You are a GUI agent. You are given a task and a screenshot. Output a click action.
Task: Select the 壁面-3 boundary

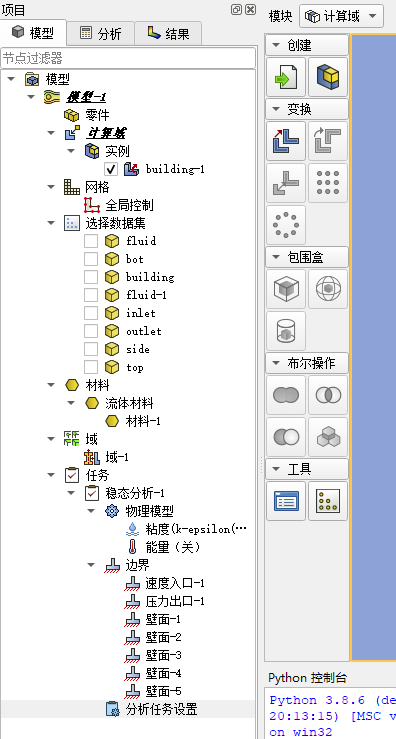pos(164,655)
